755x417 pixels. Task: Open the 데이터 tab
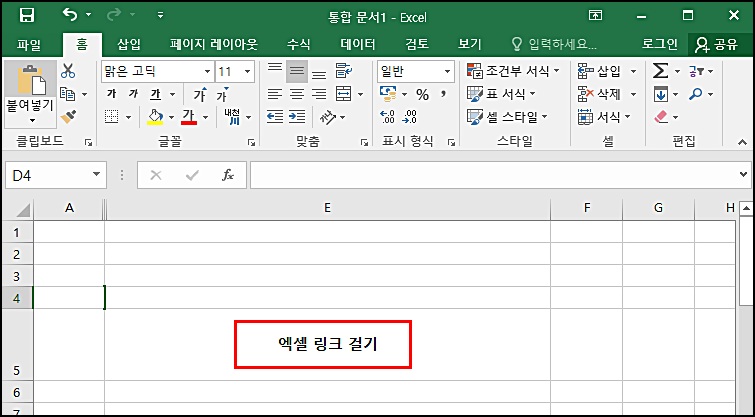pos(358,45)
